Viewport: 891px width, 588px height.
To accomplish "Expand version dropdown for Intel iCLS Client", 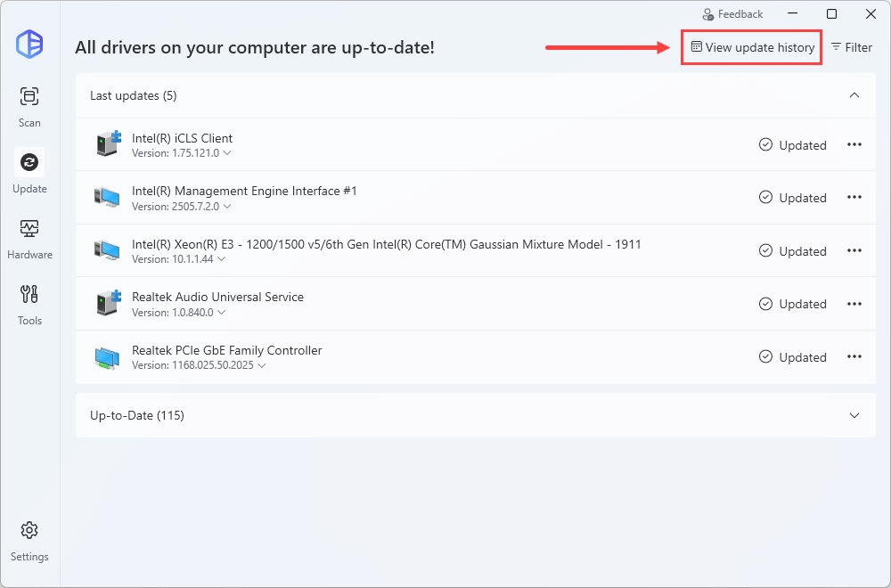I will [x=227, y=153].
